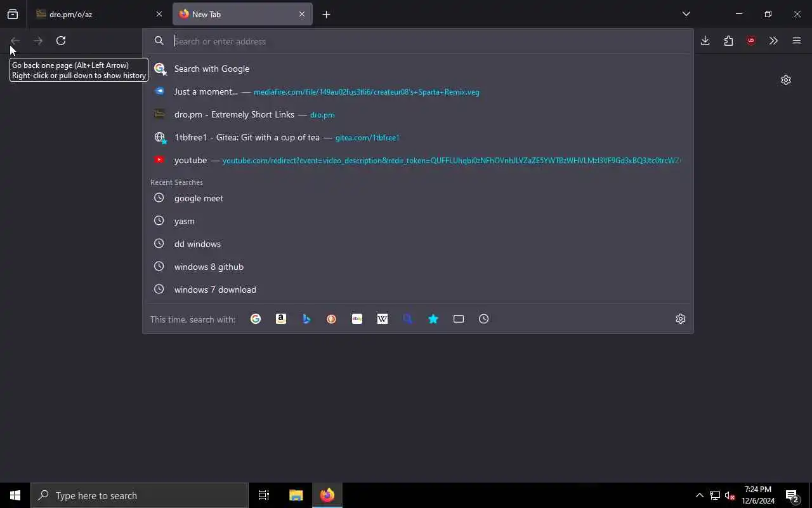This screenshot has width=812, height=508.
Task: Select recent search google meet
Action: 418,198
